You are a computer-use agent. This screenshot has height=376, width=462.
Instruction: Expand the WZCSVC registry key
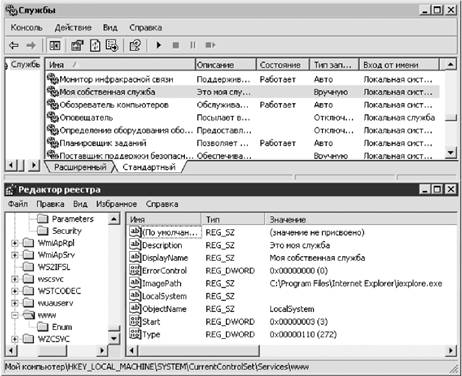pyautogui.click(x=15, y=339)
